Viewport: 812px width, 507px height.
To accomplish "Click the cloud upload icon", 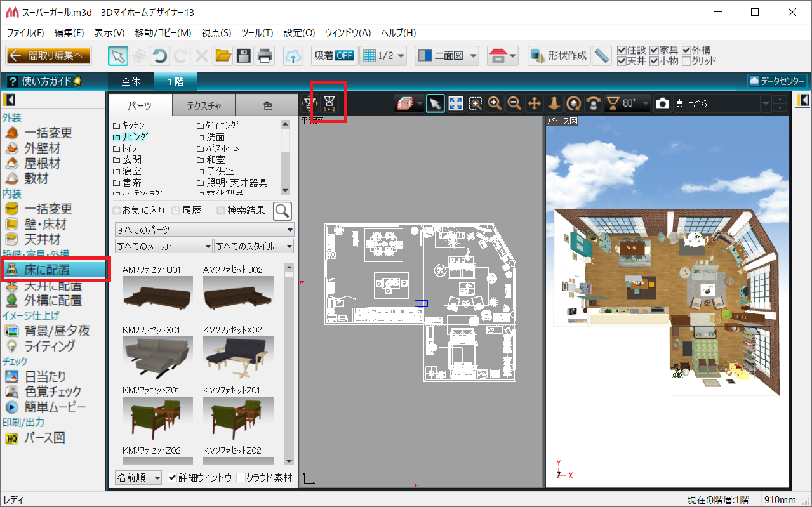I will [x=293, y=56].
